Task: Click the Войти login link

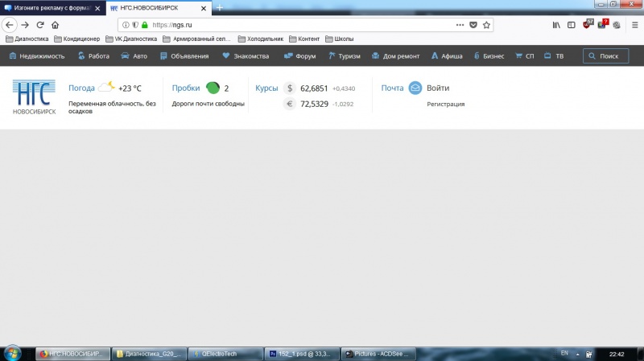Action: click(x=438, y=88)
